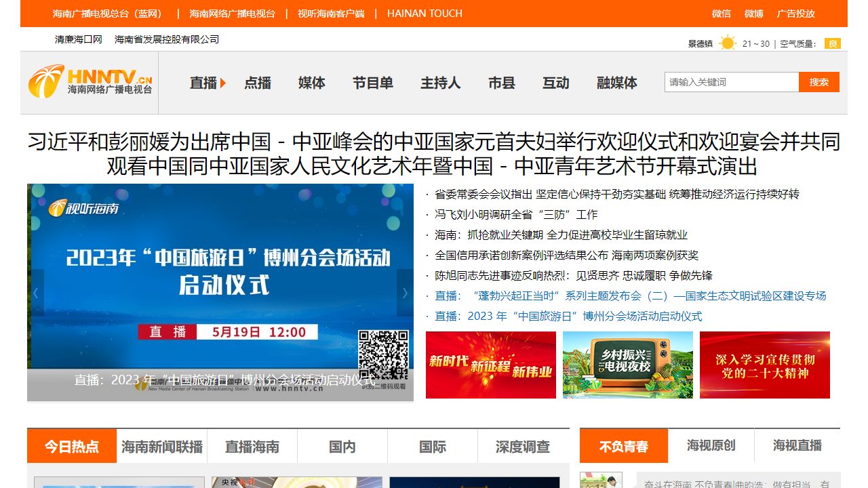This screenshot has height=488, width=868.
Task: Open the 奋斗在海南 不负青春 story
Action: click(x=736, y=484)
